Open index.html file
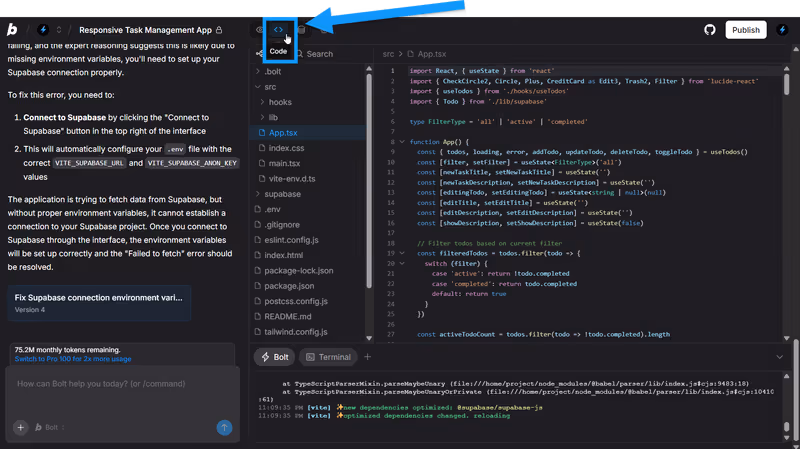The image size is (800, 449). (x=284, y=255)
